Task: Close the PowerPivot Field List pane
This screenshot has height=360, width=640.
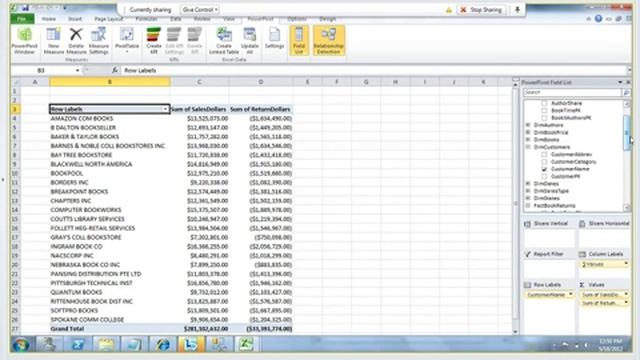Action: click(628, 82)
